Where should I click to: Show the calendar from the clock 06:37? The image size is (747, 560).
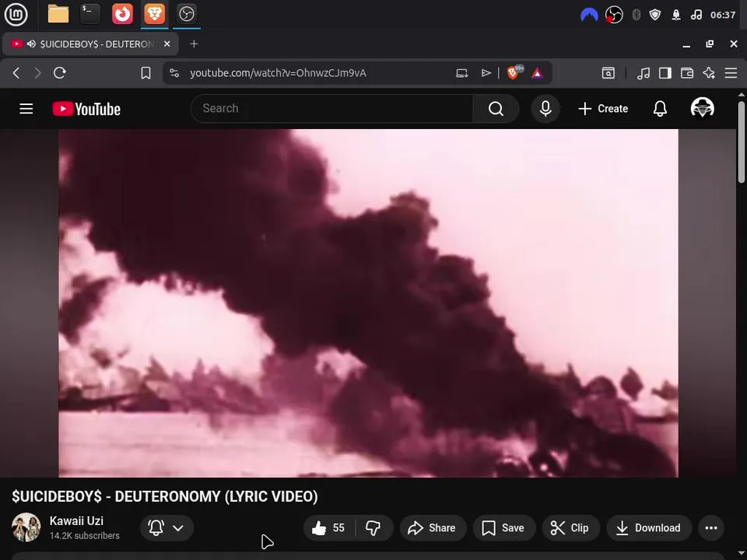coord(723,16)
